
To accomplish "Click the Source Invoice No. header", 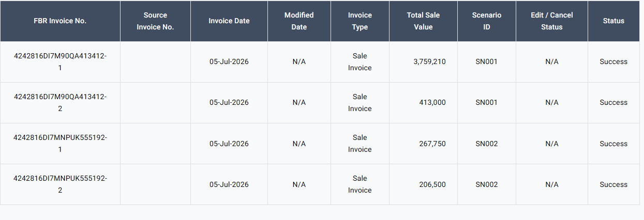I will click(155, 21).
